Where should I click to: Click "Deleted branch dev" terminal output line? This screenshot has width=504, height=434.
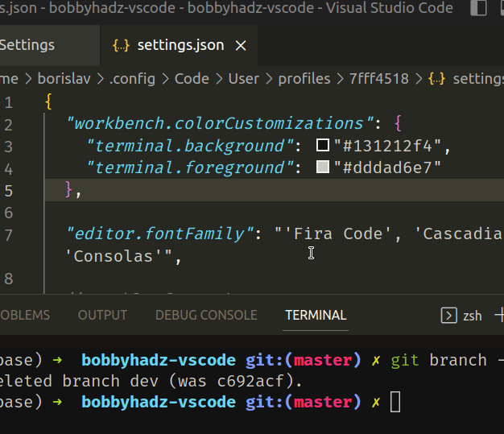click(x=151, y=382)
